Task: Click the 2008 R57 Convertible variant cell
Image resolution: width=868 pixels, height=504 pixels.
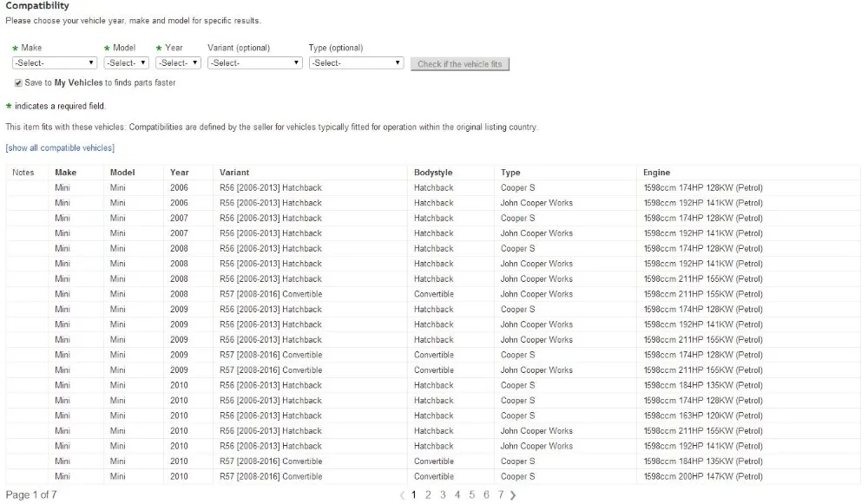Action: [x=271, y=294]
